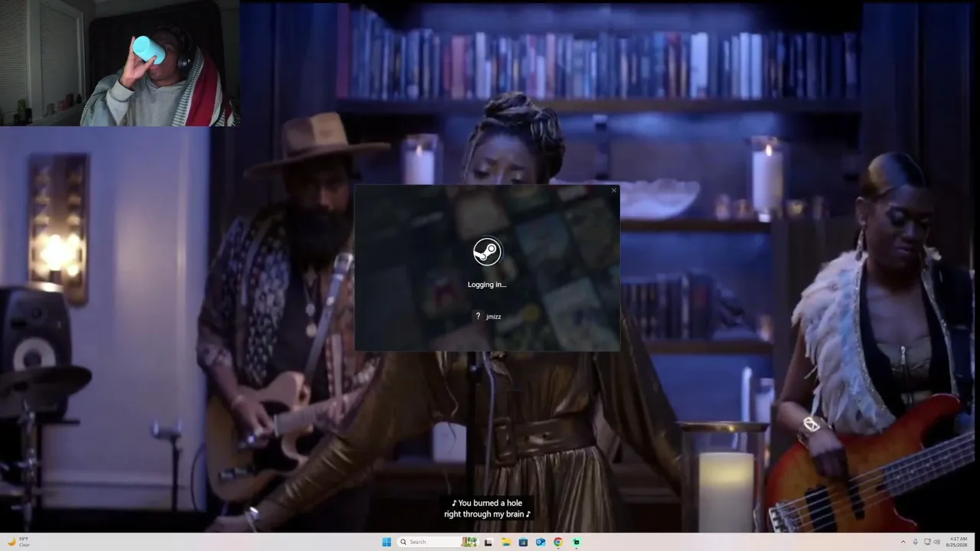Viewport: 980px width, 551px height.
Task: Open the volume control in system tray
Action: [936, 542]
